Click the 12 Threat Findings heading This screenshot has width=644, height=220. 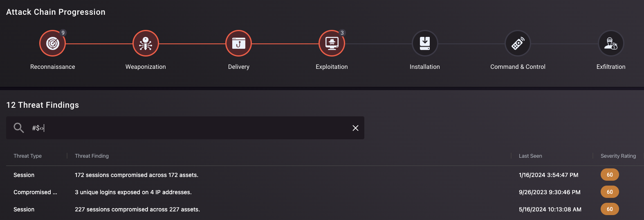[x=43, y=105]
